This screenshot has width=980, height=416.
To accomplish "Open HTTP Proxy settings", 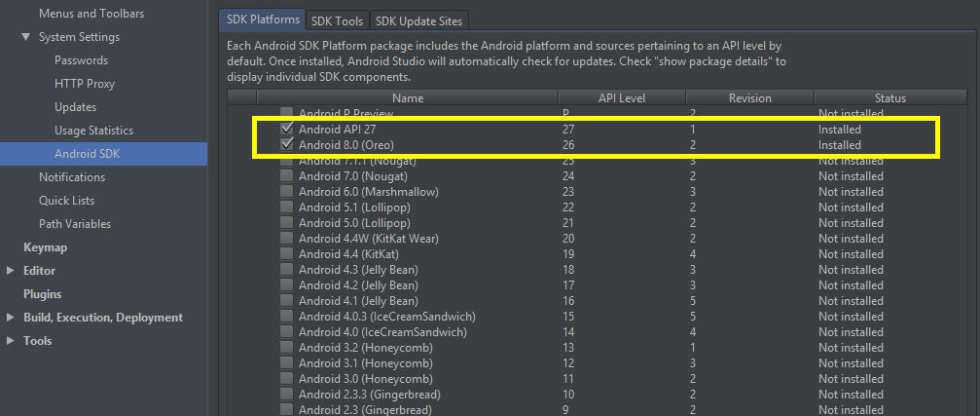I will pos(85,84).
